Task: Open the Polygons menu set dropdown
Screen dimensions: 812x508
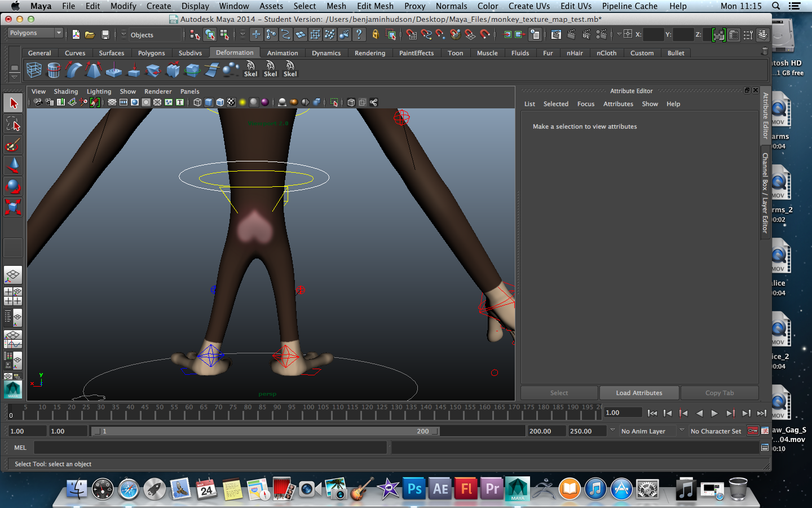Action: [35, 33]
